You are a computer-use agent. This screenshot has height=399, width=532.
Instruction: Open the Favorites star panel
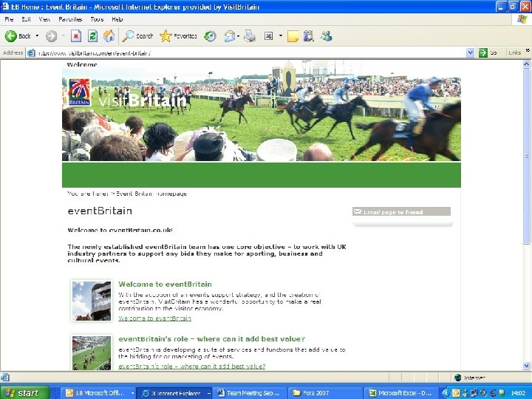click(x=179, y=36)
